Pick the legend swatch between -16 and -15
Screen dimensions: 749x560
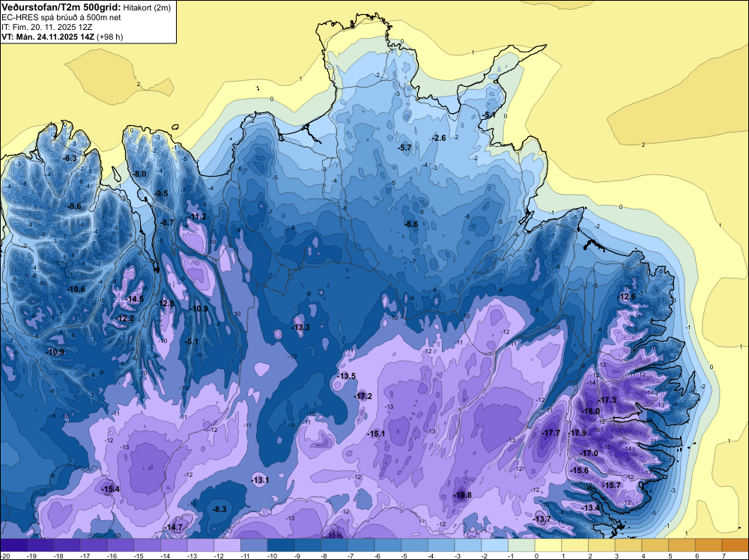[121, 544]
